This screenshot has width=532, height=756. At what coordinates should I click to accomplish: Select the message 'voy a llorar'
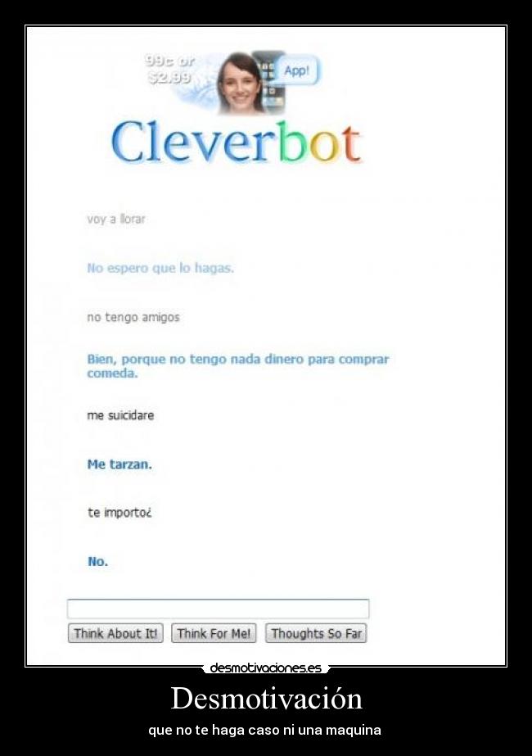pos(116,220)
